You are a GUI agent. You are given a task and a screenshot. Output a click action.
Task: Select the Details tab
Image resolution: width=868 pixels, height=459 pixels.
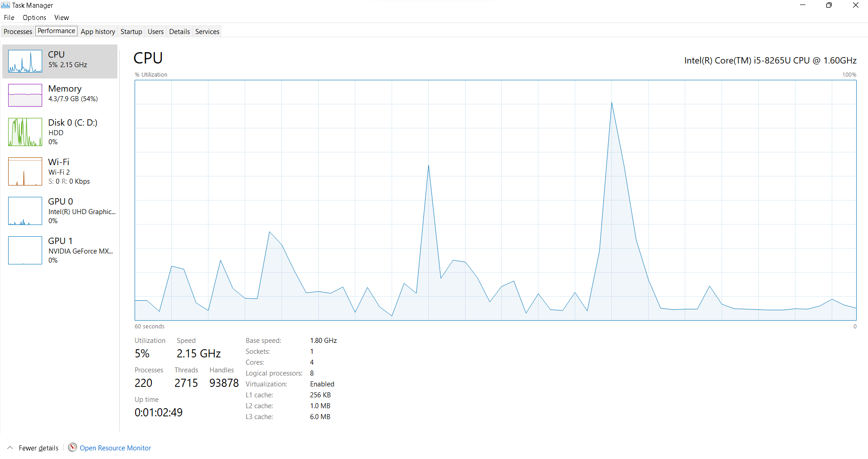tap(179, 31)
